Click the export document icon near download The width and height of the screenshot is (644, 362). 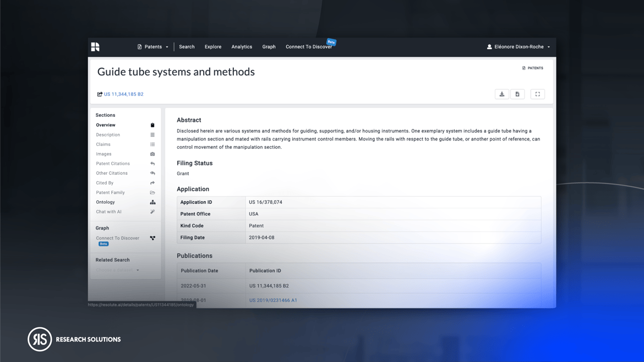517,94
